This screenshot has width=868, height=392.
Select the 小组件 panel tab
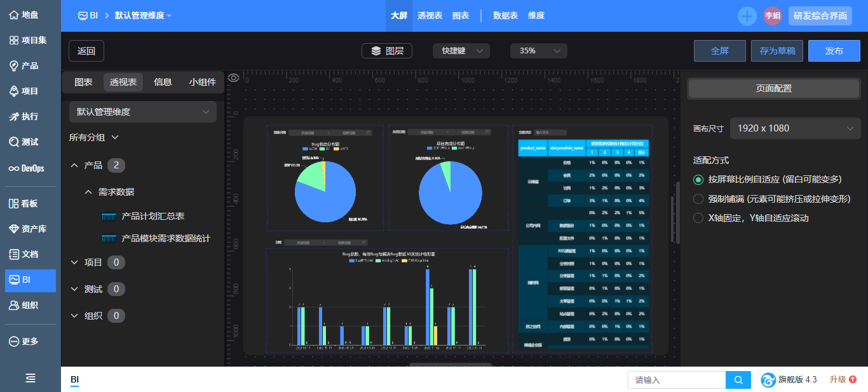[203, 82]
